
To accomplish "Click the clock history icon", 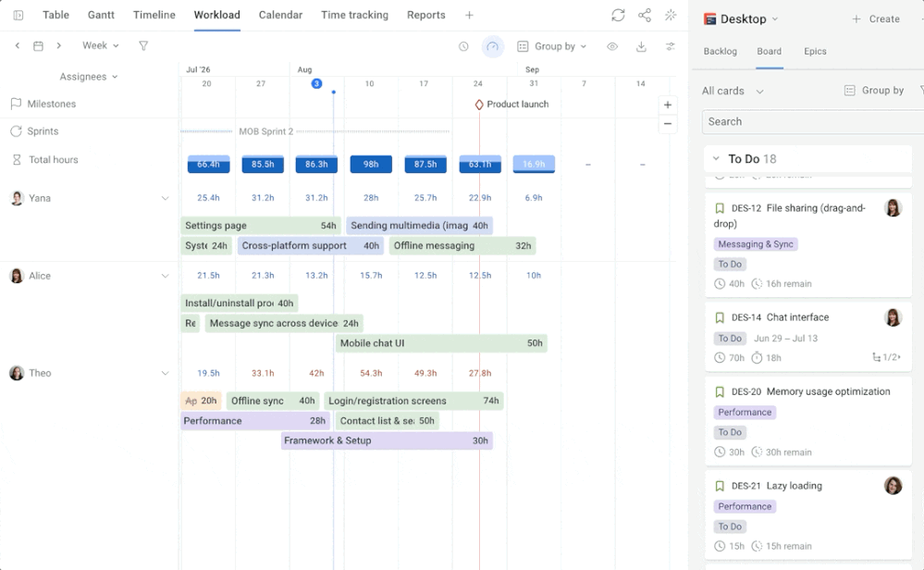I will (x=463, y=46).
